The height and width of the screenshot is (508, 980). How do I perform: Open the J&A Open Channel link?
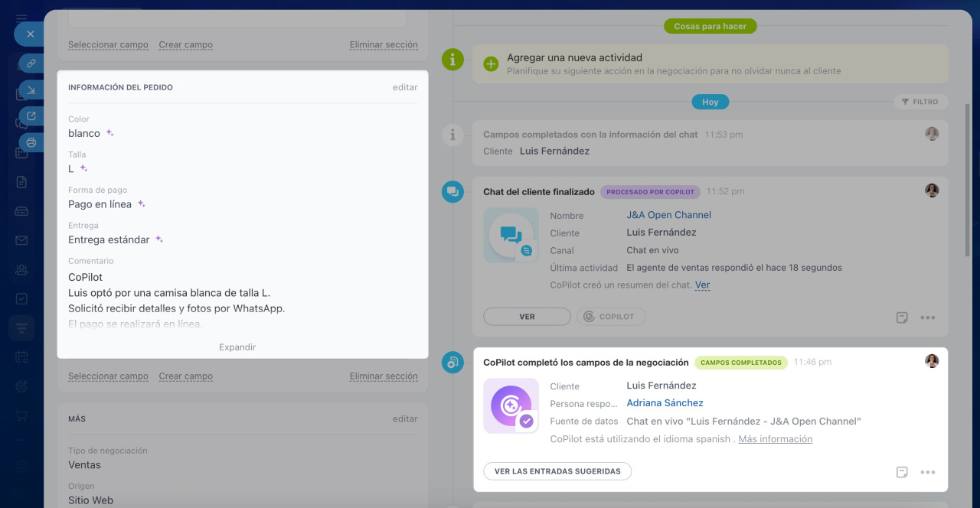point(668,215)
